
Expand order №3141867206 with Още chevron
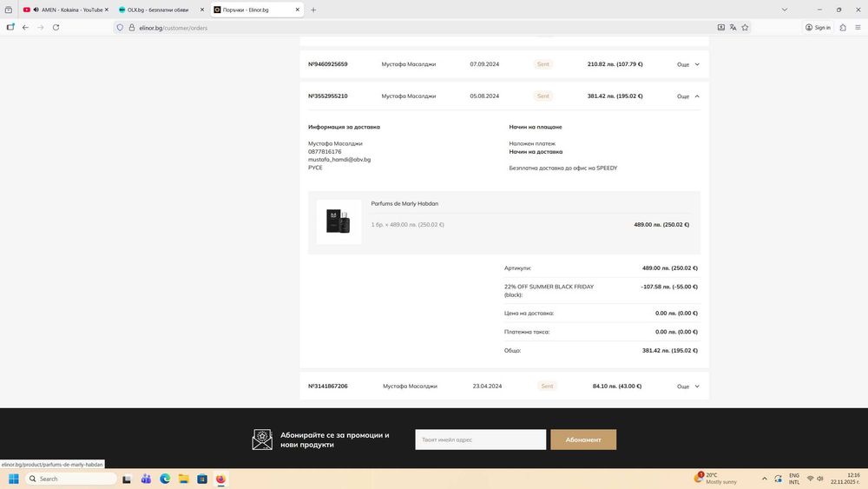(x=688, y=387)
